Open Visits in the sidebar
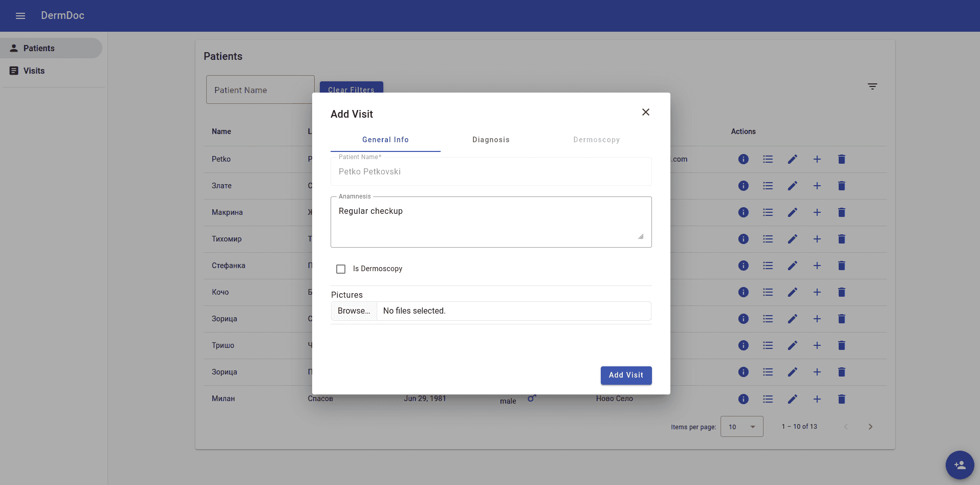Screen dimensions: 980x485 tap(34, 71)
